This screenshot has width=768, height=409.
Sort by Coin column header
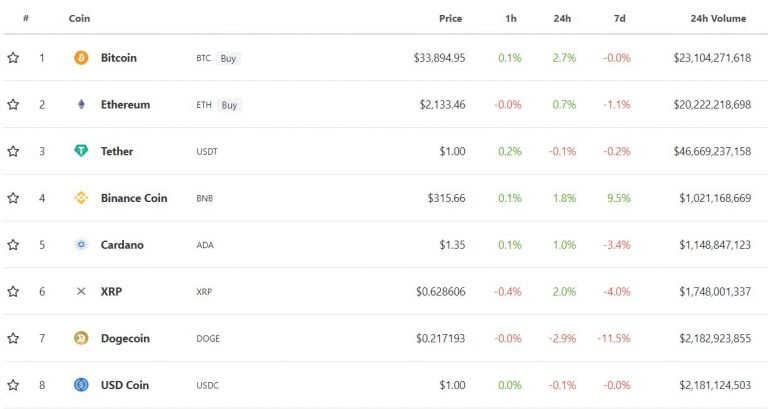point(79,19)
